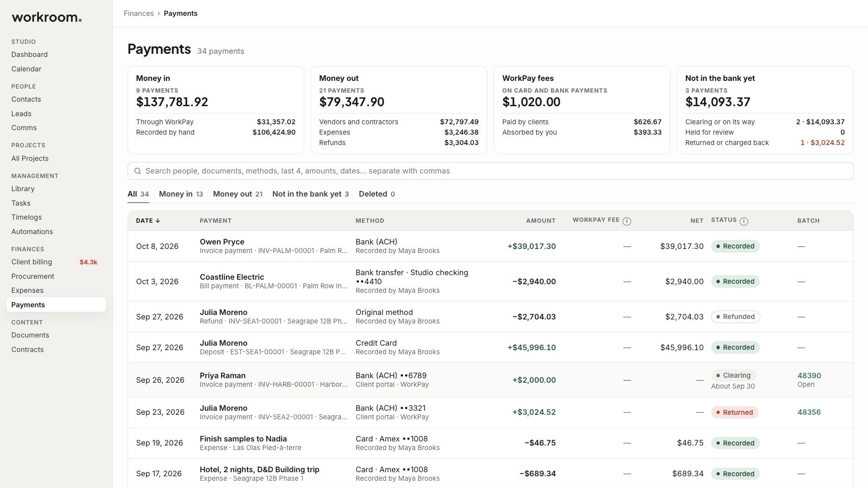
Task: Open the Owen Pryce payment row
Action: (490, 246)
